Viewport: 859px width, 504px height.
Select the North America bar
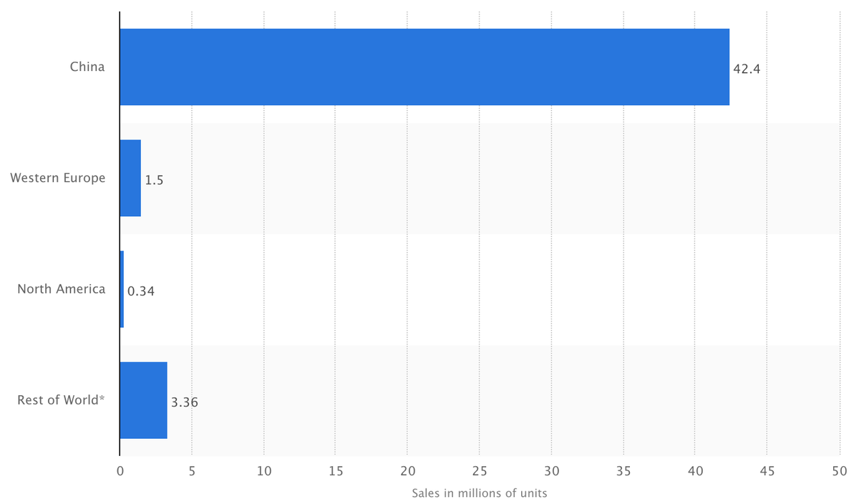click(x=122, y=289)
